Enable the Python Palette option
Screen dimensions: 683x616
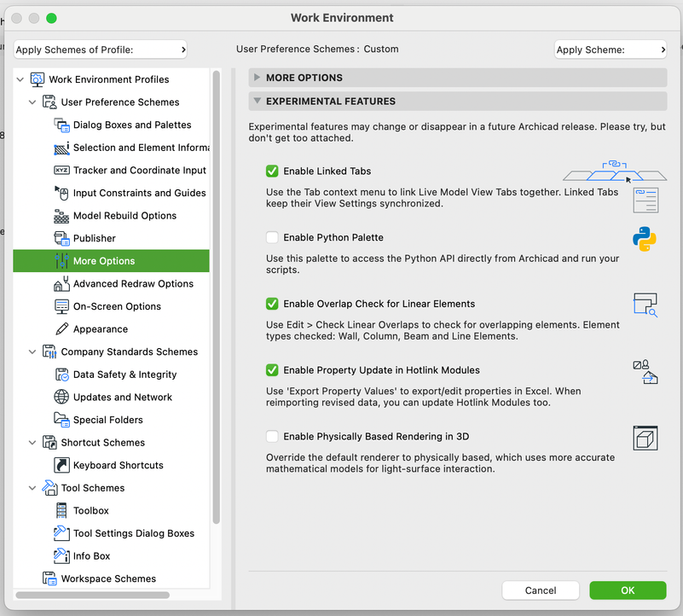pos(272,237)
